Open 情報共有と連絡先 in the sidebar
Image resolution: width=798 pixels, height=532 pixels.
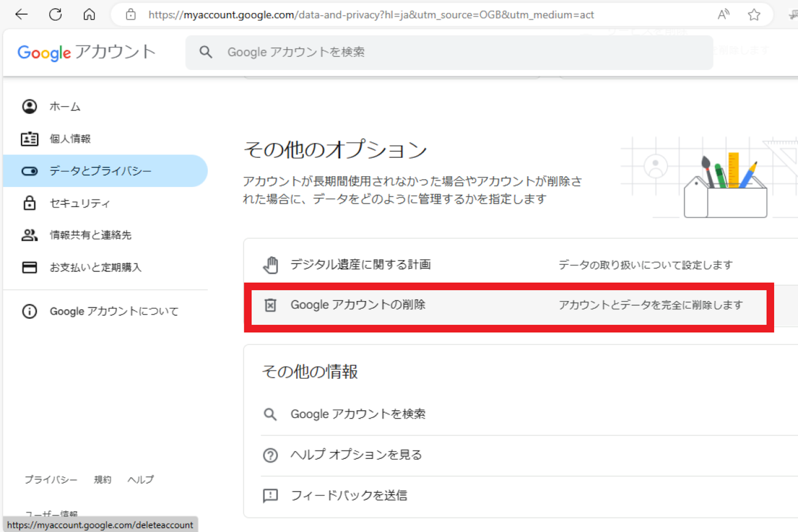coord(90,235)
